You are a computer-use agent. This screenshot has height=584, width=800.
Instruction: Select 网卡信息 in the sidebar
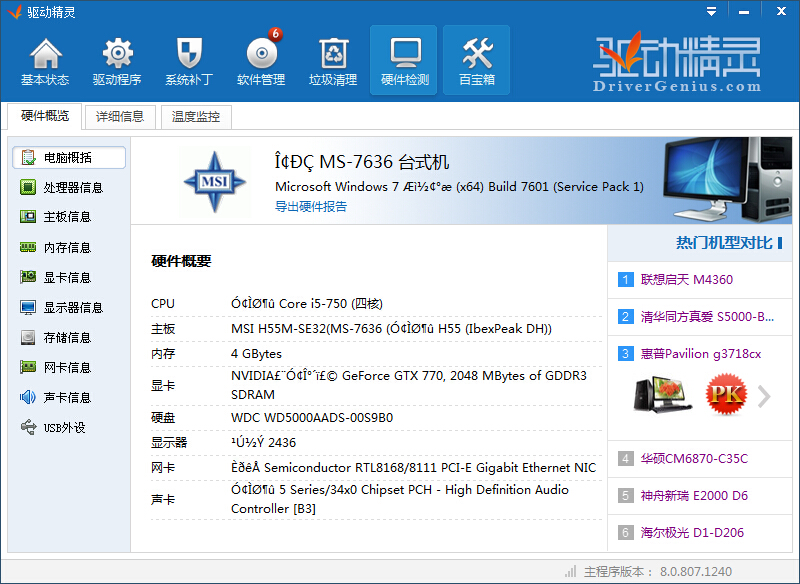click(69, 367)
